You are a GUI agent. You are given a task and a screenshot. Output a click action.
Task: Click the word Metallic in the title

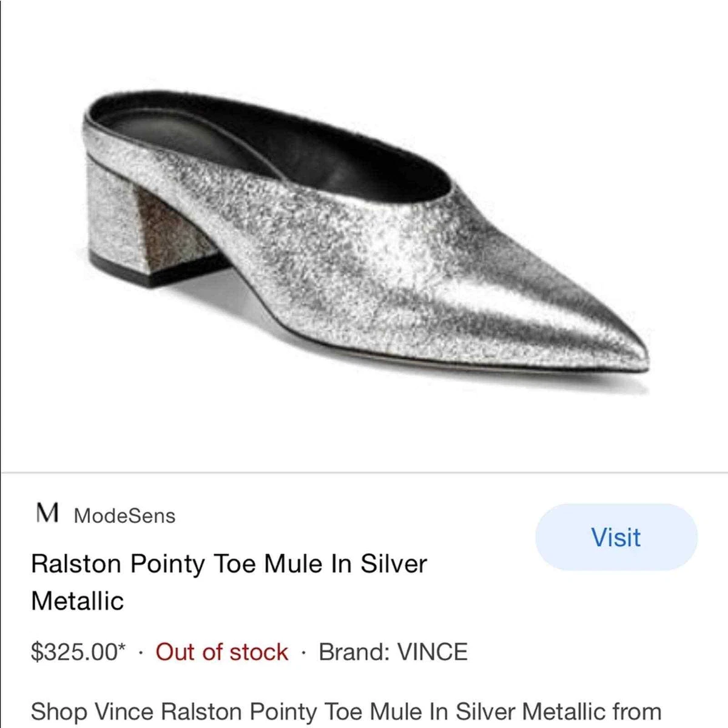click(x=78, y=601)
